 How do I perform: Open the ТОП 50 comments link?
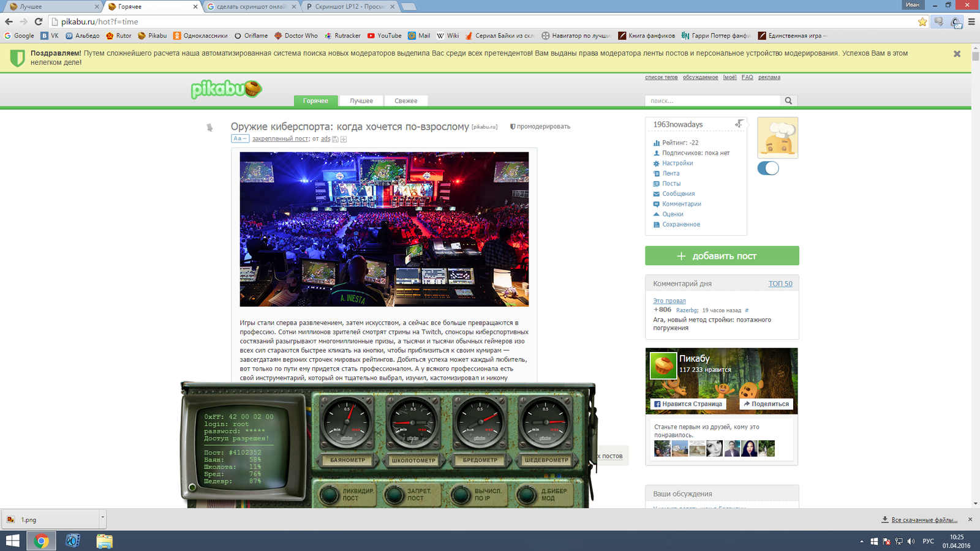(x=780, y=284)
